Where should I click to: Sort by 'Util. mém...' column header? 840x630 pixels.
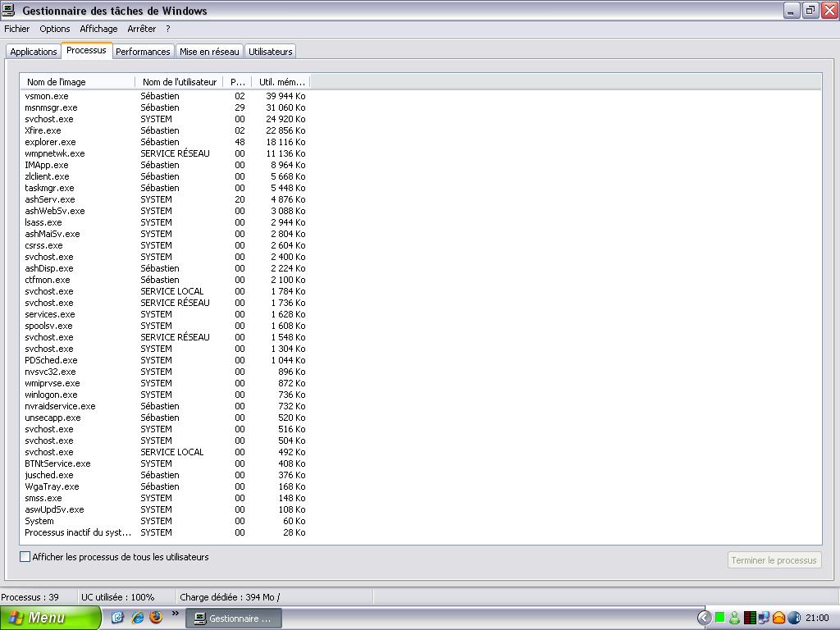(281, 82)
